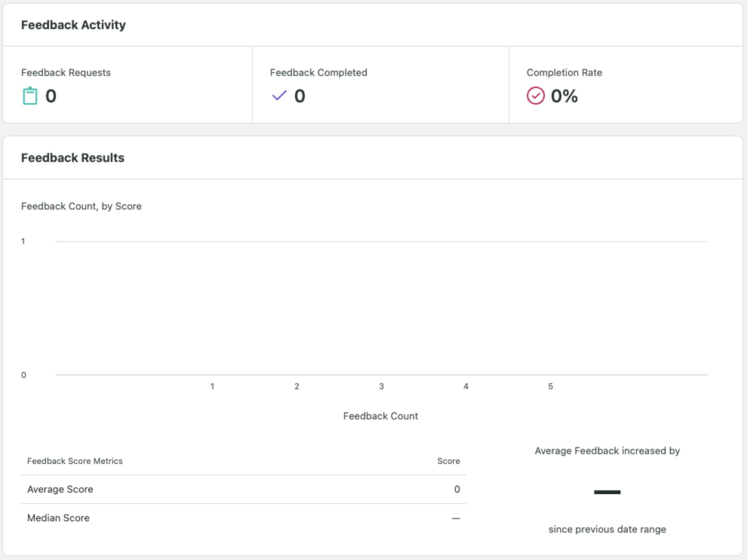This screenshot has width=748, height=560.
Task: Click the purple checkmark Feedback Completed icon
Action: (x=279, y=95)
